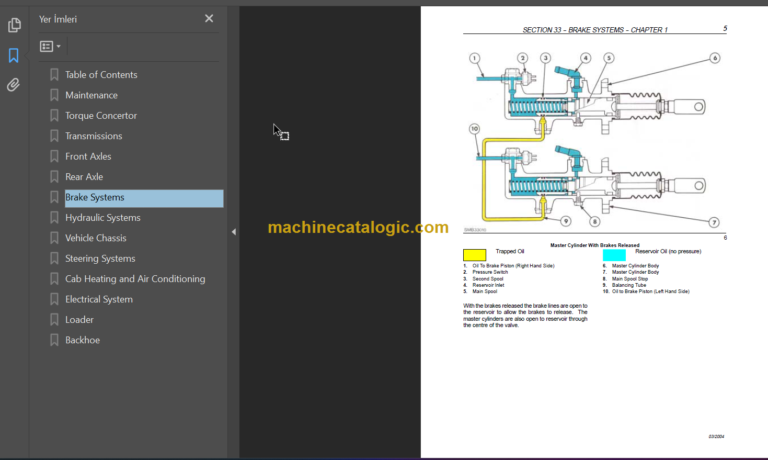Open the page thumbnails panel icon
768x460 pixels.
14,24
